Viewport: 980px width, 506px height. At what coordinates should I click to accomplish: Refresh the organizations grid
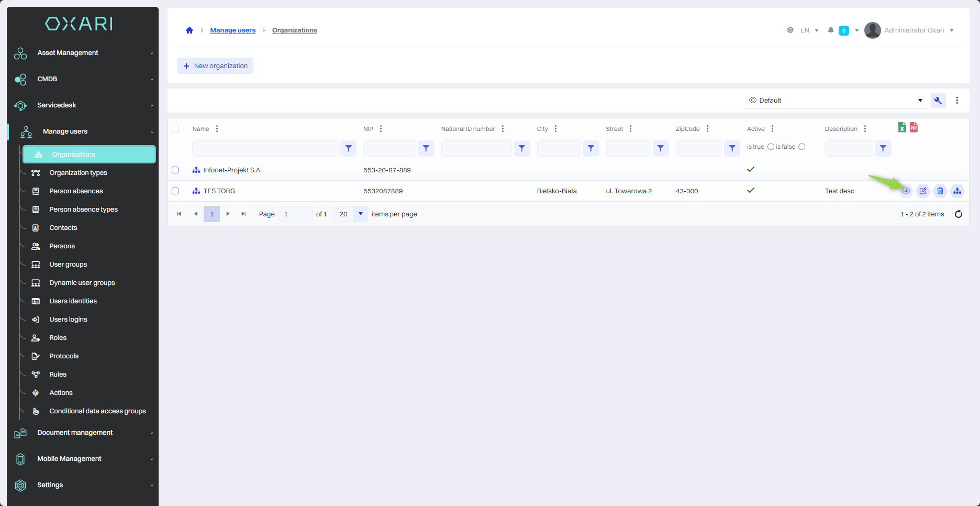959,214
